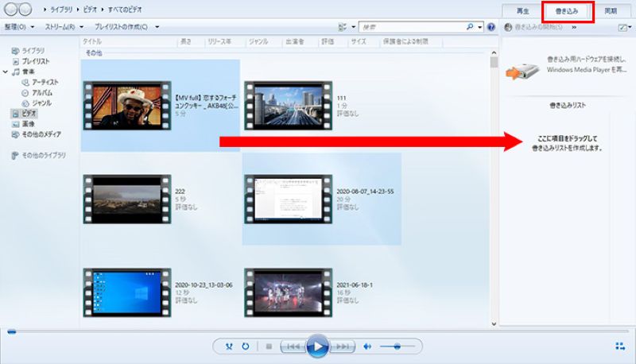Click ビデオ in the breadcrumb path
The height and width of the screenshot is (364, 636).
click(90, 10)
